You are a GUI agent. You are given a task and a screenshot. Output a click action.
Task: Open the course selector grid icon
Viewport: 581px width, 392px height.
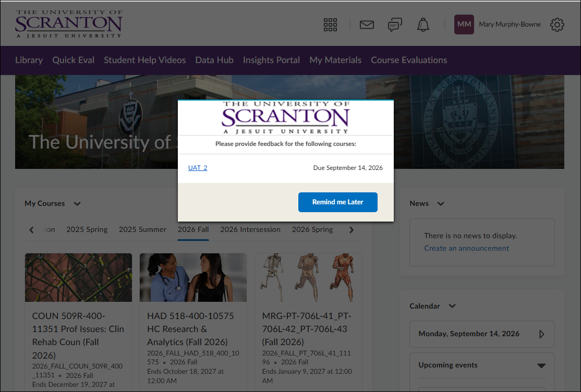coord(330,25)
